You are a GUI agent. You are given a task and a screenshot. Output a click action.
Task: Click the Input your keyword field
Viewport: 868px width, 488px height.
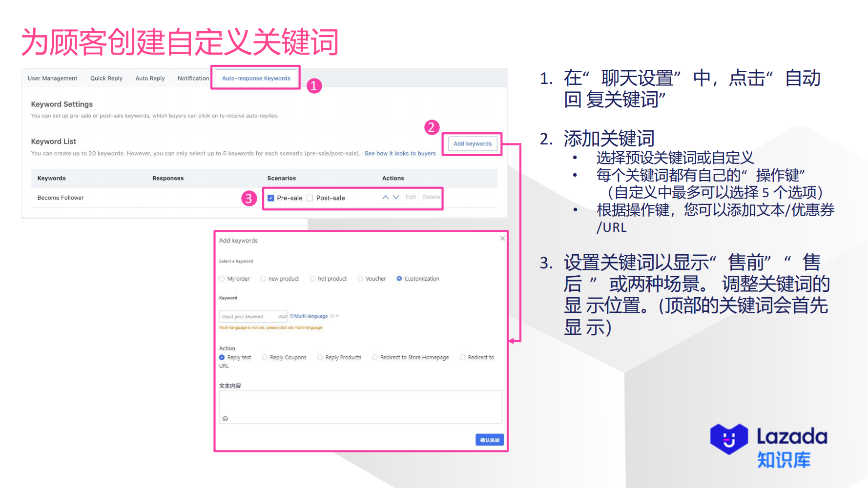(250, 316)
